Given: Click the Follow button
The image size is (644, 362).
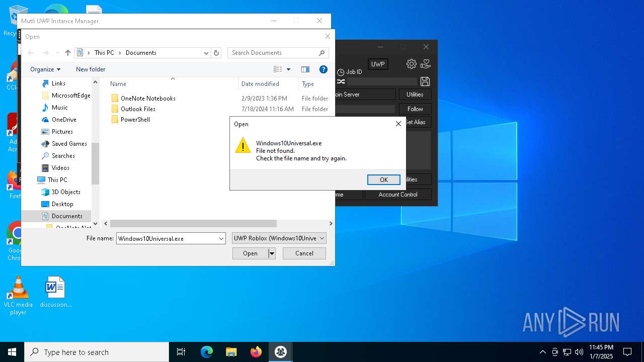Looking at the screenshot, I should (415, 109).
